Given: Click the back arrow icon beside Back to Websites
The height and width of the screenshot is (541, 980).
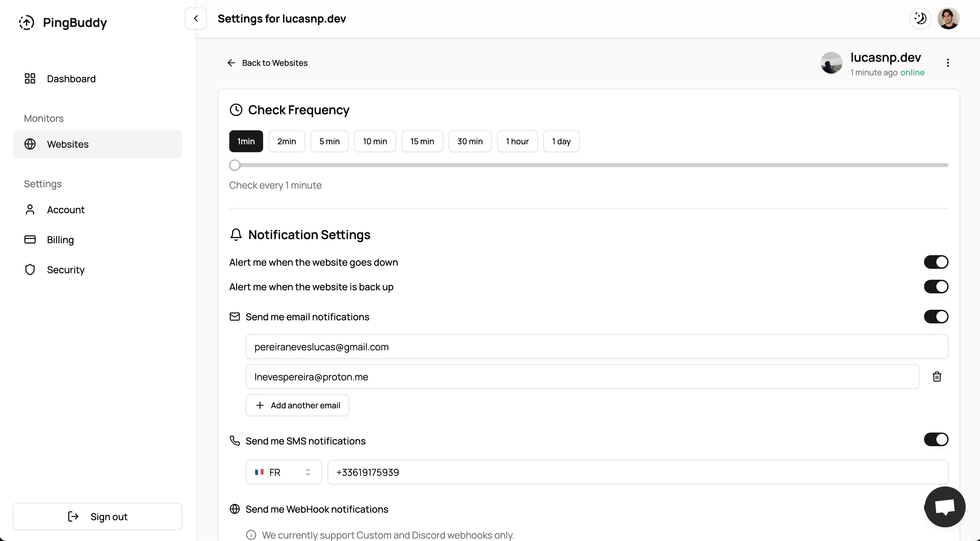Looking at the screenshot, I should click(x=231, y=63).
